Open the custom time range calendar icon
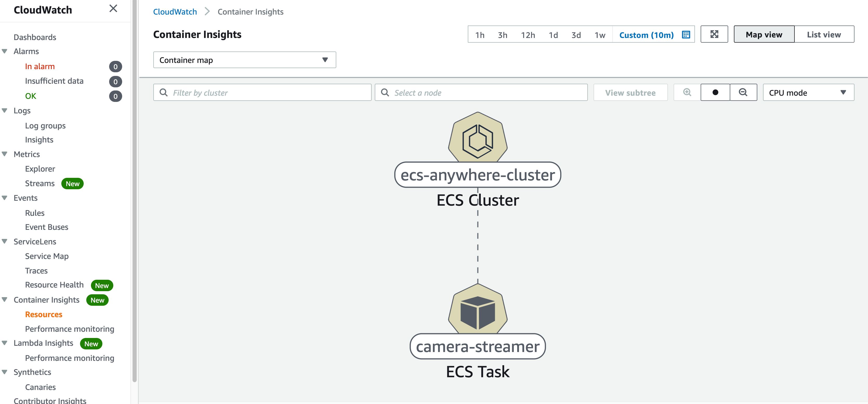This screenshot has height=404, width=868. pos(686,35)
